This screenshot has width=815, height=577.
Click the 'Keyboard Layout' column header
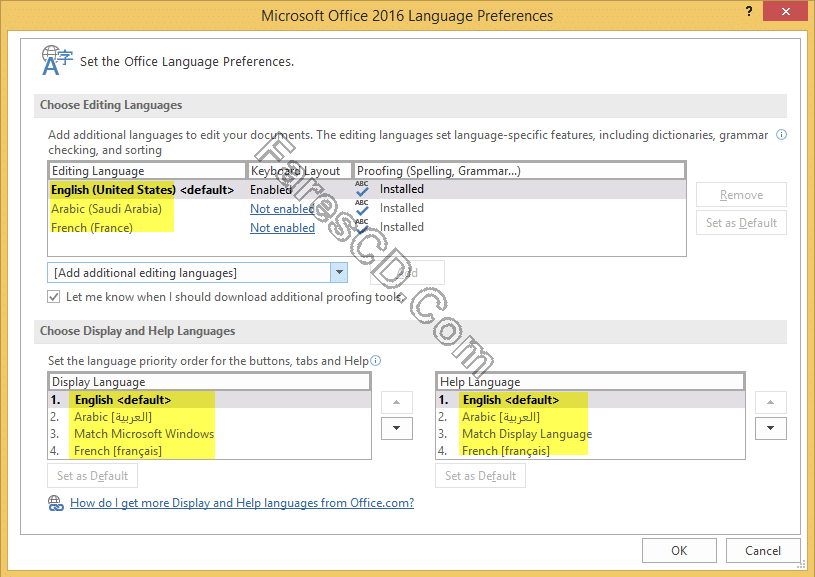pos(299,171)
